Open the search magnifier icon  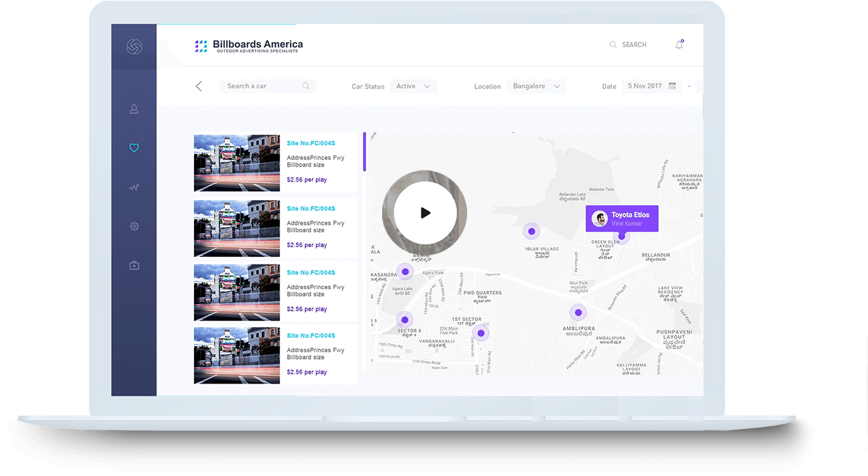(614, 44)
